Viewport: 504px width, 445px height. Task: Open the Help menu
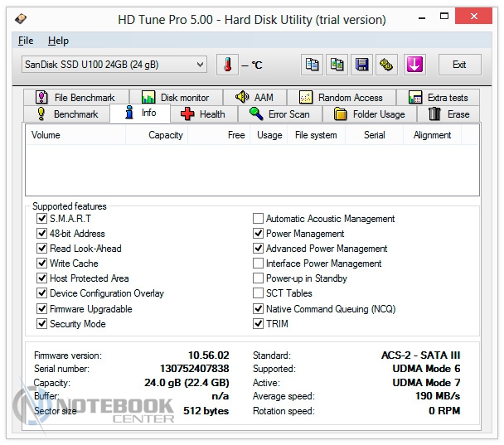pos(58,41)
